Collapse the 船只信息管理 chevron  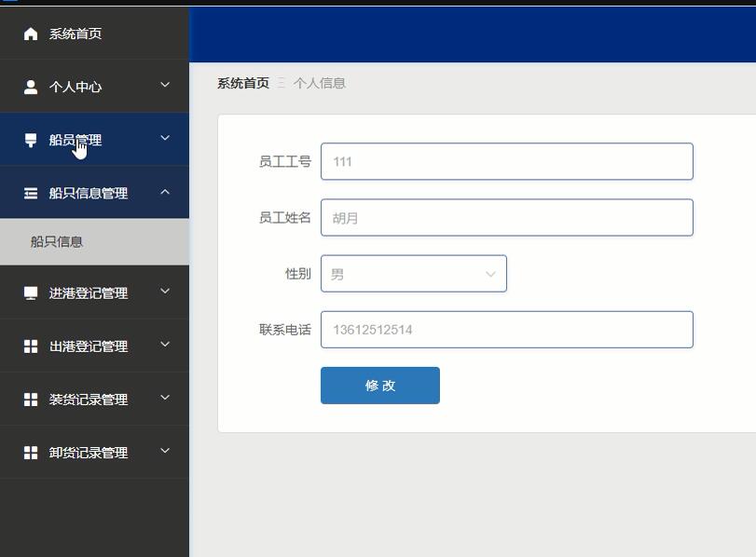(165, 191)
